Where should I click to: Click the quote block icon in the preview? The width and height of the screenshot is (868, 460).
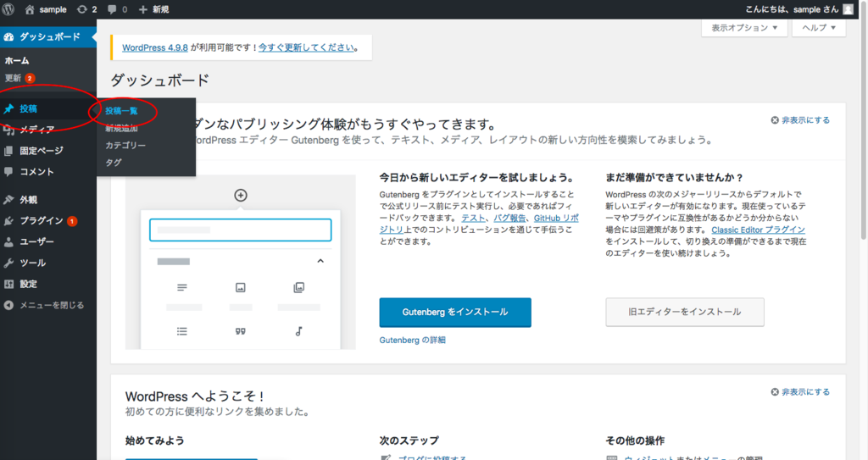click(240, 331)
